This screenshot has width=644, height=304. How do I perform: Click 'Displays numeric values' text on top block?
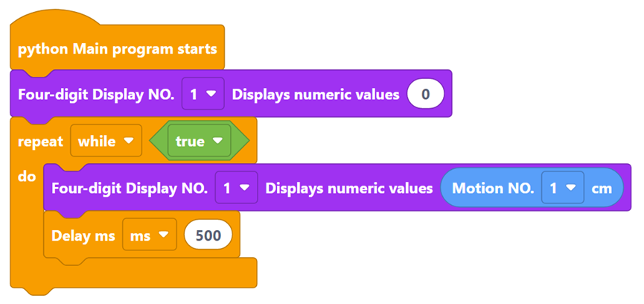click(315, 95)
